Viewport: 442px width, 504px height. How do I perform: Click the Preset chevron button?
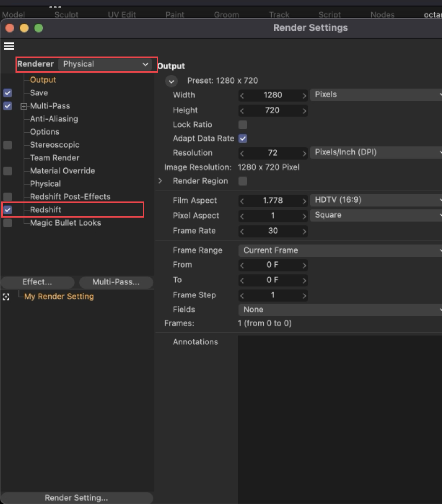pos(171,81)
